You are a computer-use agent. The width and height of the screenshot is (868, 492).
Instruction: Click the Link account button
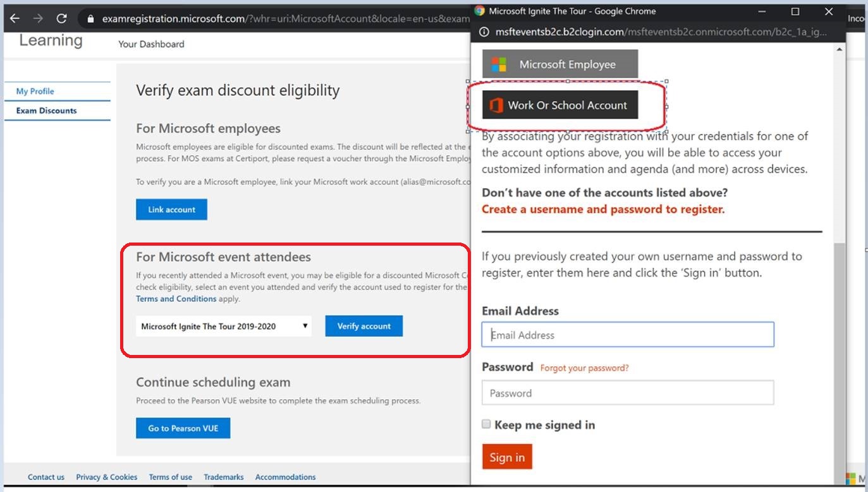[x=171, y=210]
